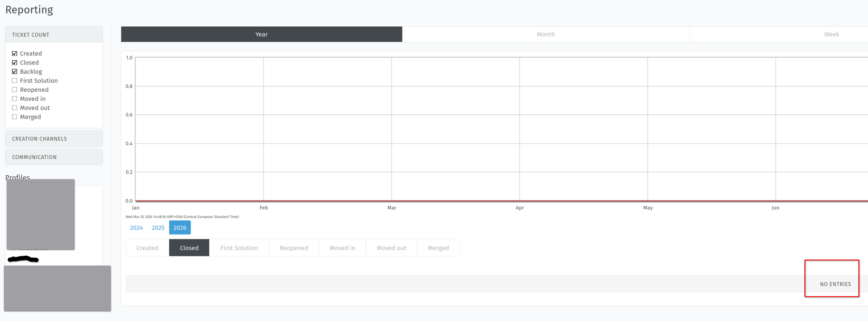Select year 2024
868x321 pixels.
tap(136, 228)
